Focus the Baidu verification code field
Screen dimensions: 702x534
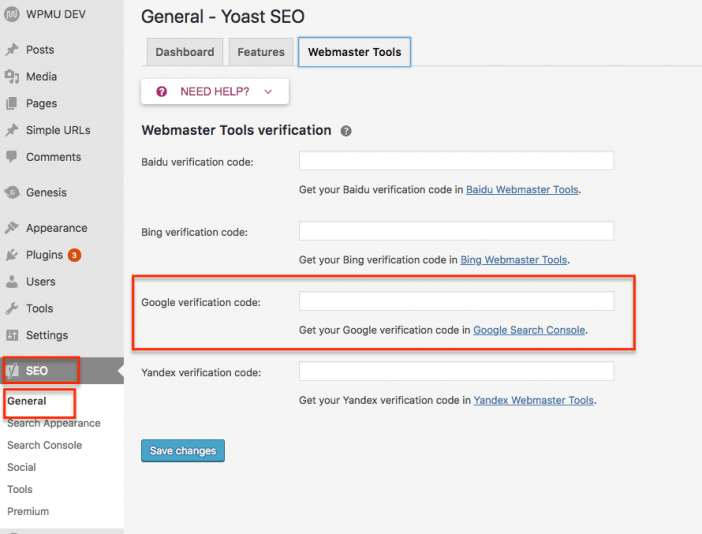(456, 161)
